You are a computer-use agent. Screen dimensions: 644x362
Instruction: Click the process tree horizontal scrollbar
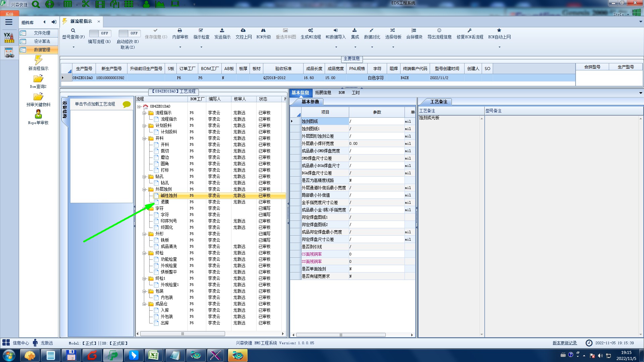(x=182, y=334)
